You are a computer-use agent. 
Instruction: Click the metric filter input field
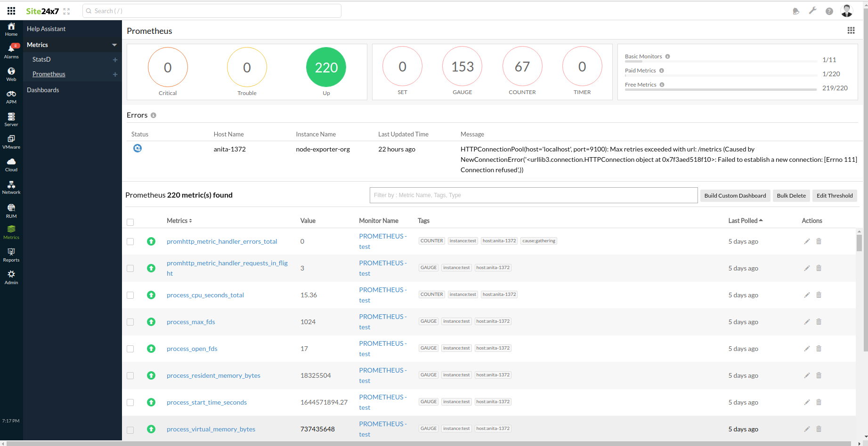[533, 195]
